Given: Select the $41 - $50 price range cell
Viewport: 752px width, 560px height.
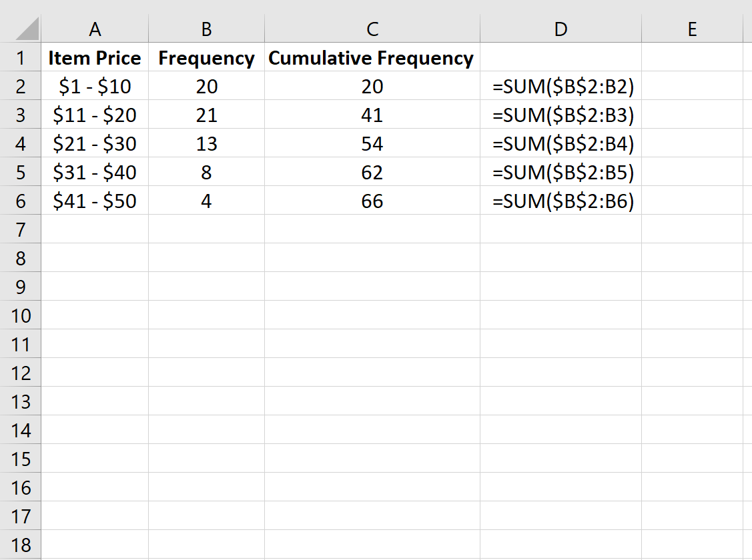Looking at the screenshot, I should pyautogui.click(x=95, y=201).
